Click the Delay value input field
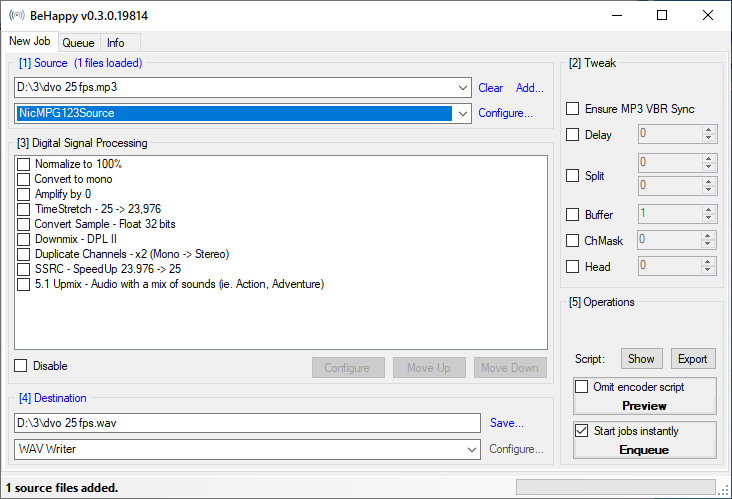This screenshot has height=499, width=732. (670, 134)
